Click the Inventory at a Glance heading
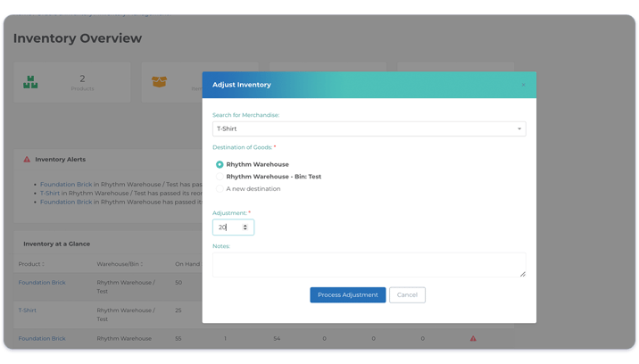 [56, 244]
